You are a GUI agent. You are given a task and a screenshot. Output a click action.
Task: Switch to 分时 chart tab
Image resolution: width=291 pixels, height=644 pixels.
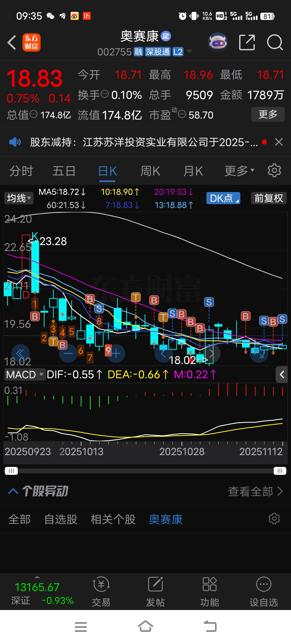(21, 171)
